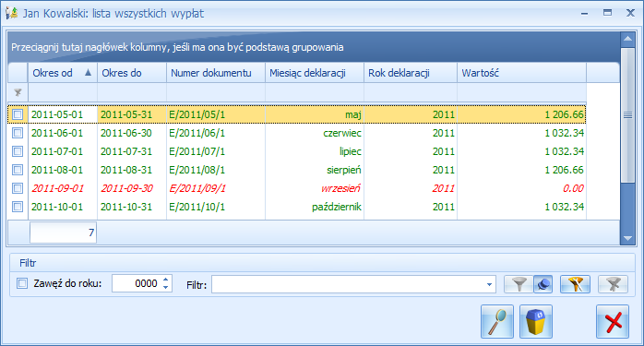Click the vertical scrollbar thumb
Screen dimensions: 644x346
627,115
